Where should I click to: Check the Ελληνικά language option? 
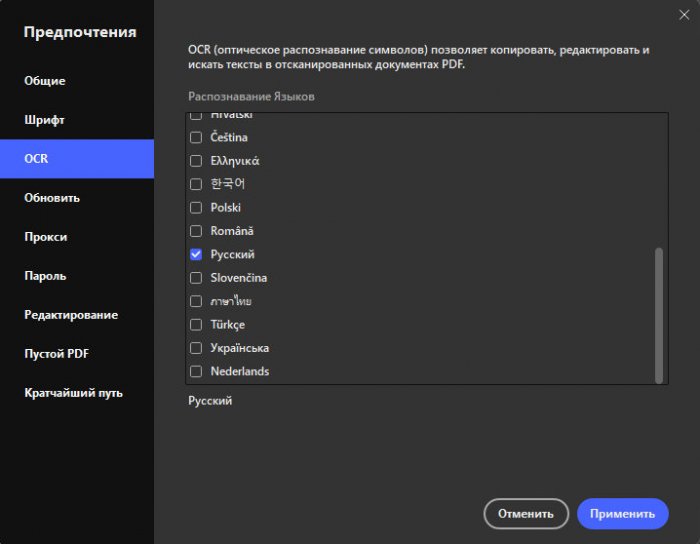pos(196,161)
